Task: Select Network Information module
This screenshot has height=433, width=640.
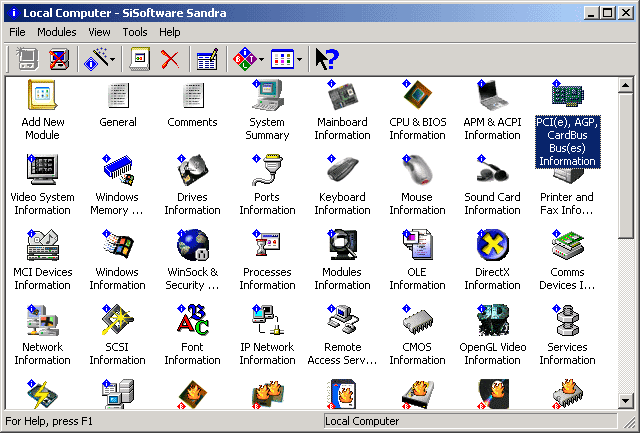Action: point(42,320)
